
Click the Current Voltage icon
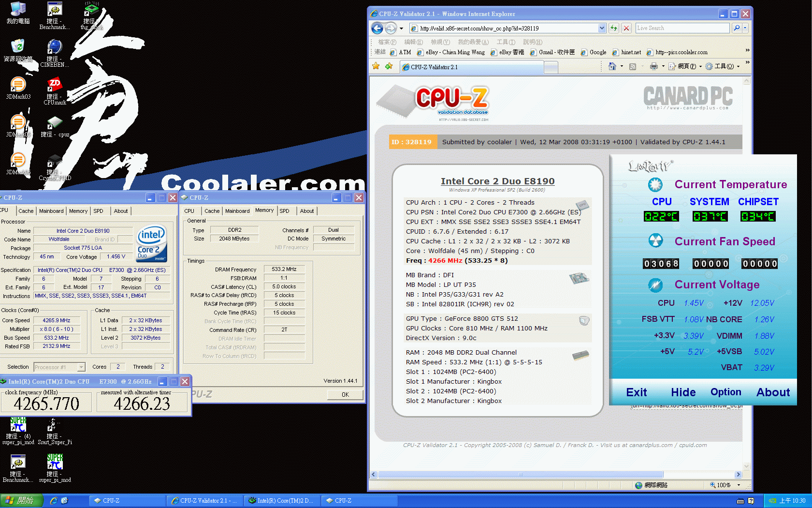(x=655, y=285)
